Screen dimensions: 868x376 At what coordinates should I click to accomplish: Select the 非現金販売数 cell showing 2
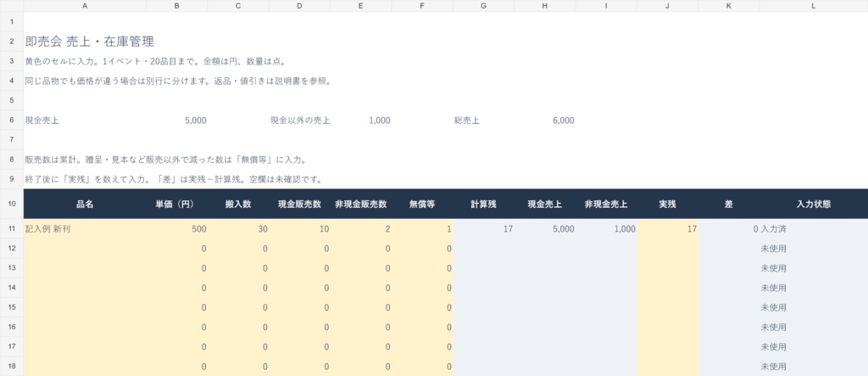point(360,228)
